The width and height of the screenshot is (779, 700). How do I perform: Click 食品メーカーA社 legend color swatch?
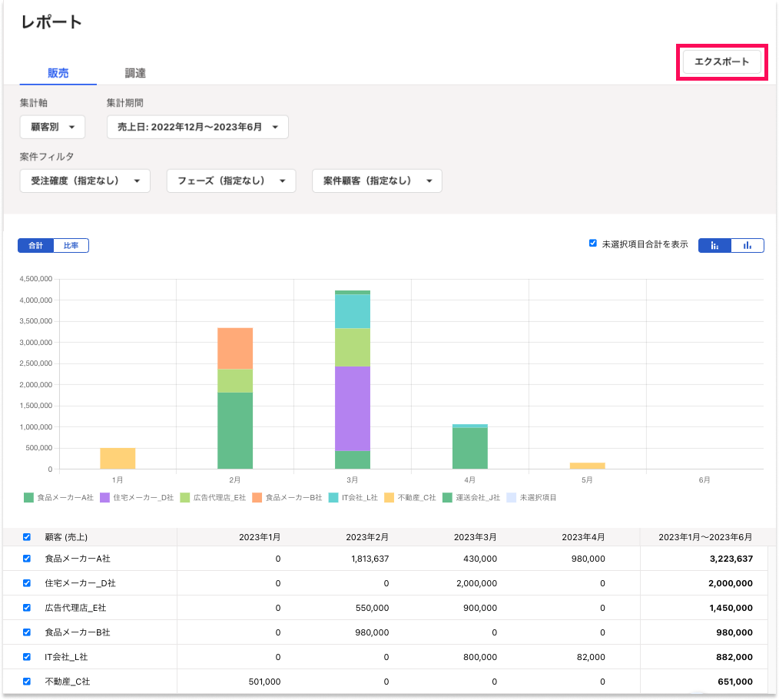pyautogui.click(x=29, y=497)
